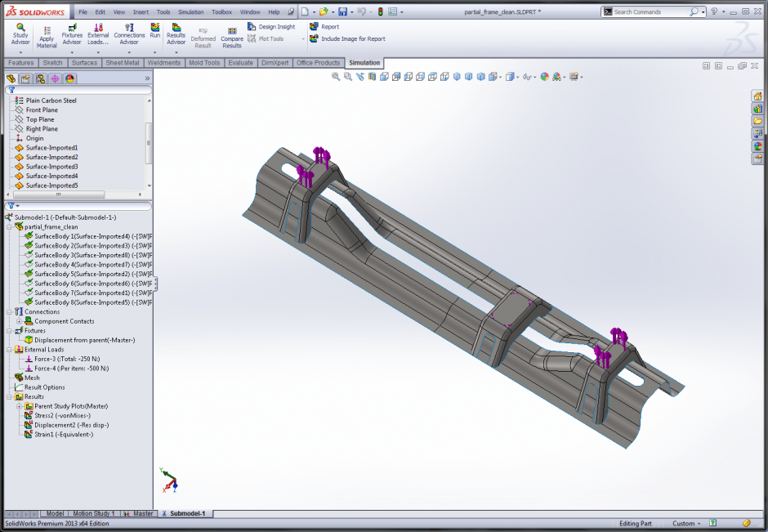The image size is (768, 532).
Task: Open the External Loads dropdown arrow
Action: (x=98, y=51)
